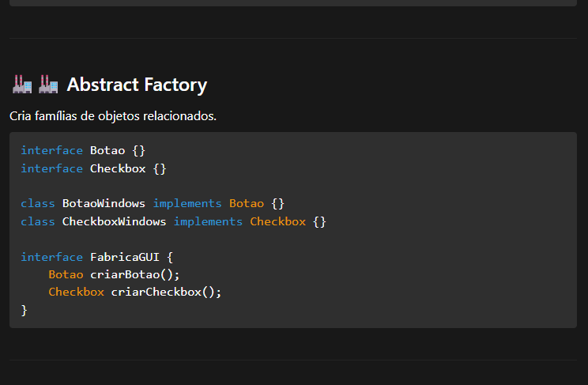Click the CheckboxWindows class name
588x385 pixels.
click(114, 221)
